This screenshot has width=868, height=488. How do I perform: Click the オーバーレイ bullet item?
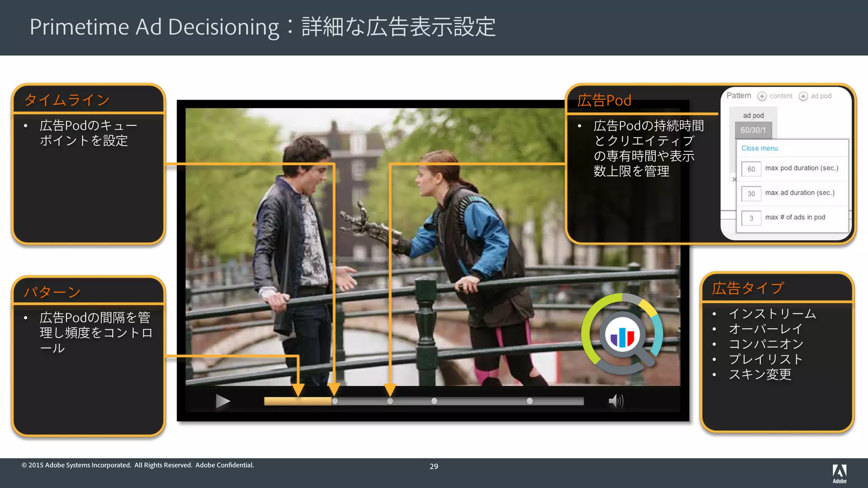pos(765,329)
